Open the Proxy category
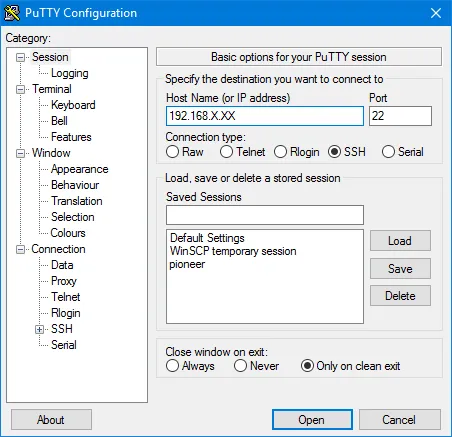This screenshot has height=437, width=452. 64,281
